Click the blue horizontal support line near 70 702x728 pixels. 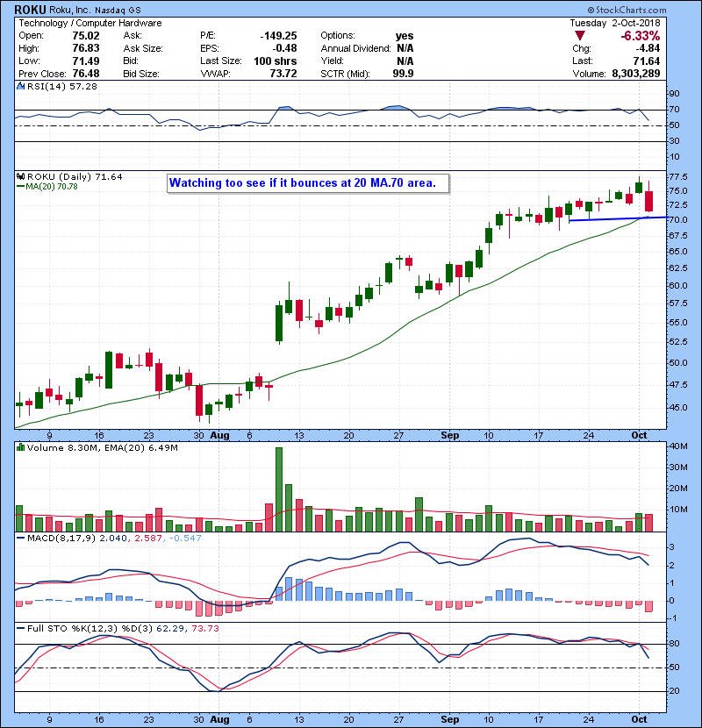[619, 218]
